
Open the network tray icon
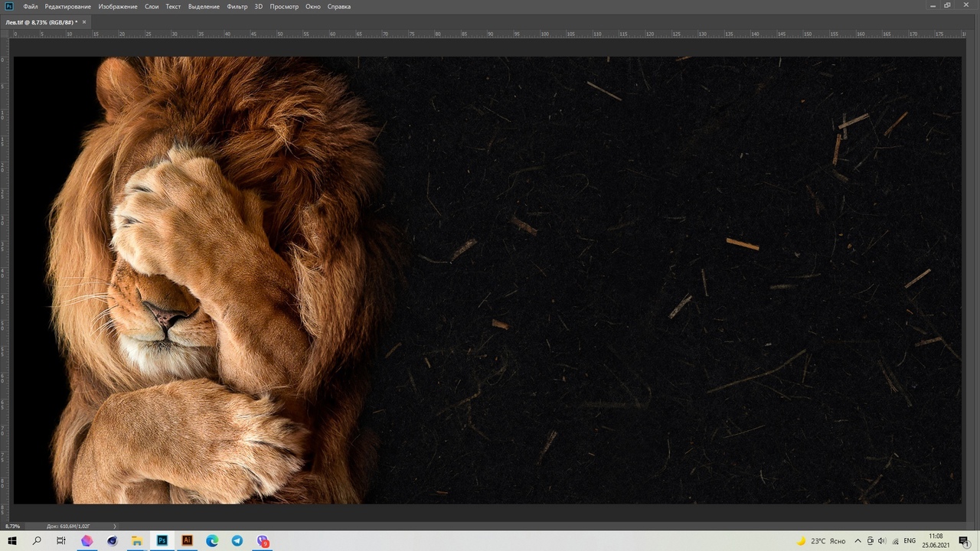(895, 541)
